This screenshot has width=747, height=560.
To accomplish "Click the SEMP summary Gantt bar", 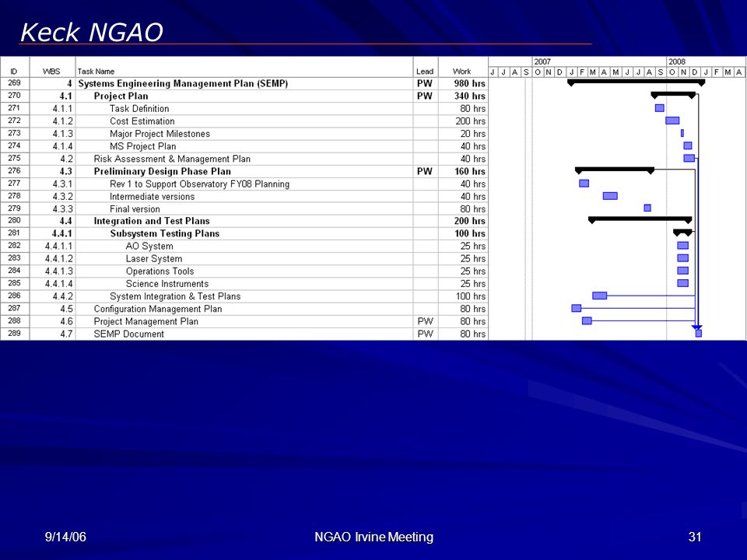I will 636,83.
